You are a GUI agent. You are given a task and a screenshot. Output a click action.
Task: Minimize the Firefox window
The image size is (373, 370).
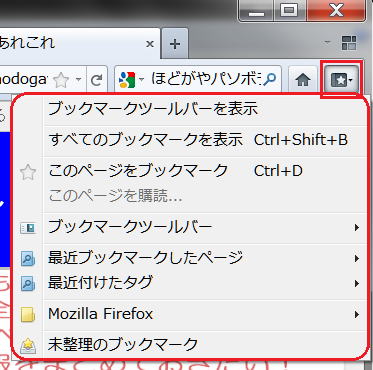[256, 11]
